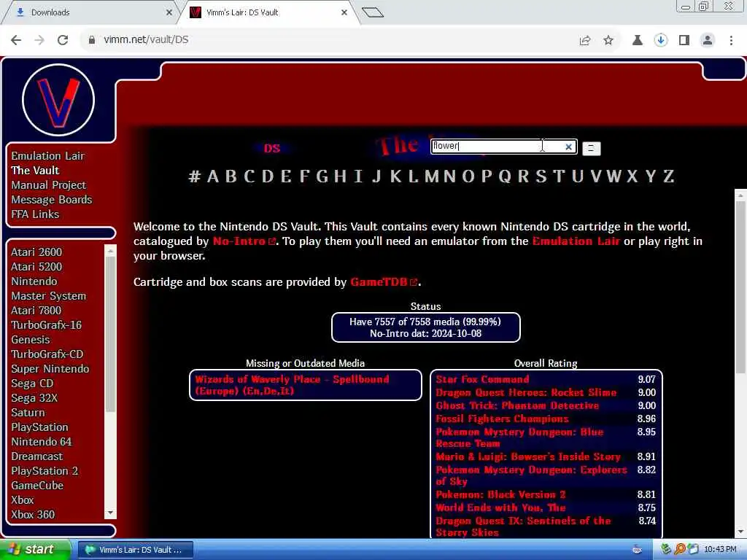Select TurboGrafx-16 system

click(x=46, y=324)
